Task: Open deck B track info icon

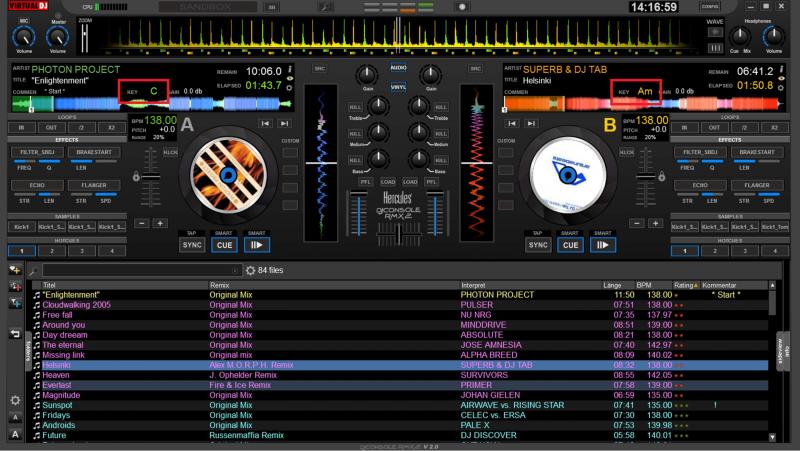Action: (x=781, y=69)
